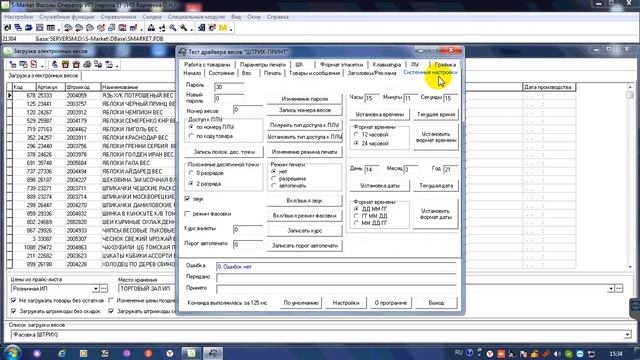Click the blue up-arrow icon in scales loading toolbar
This screenshot has width=640, height=360.
point(55,64)
